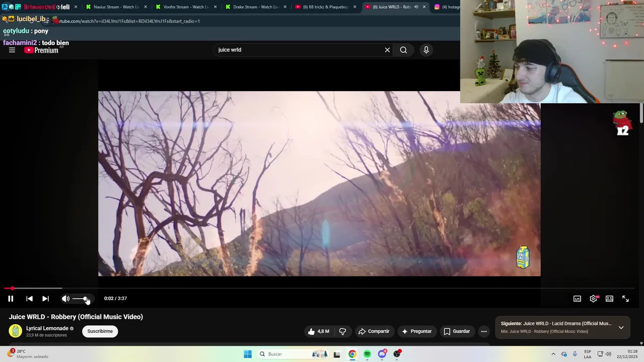Image resolution: width=644 pixels, height=362 pixels.
Task: Like the video (4,8 M)
Action: tap(318, 331)
